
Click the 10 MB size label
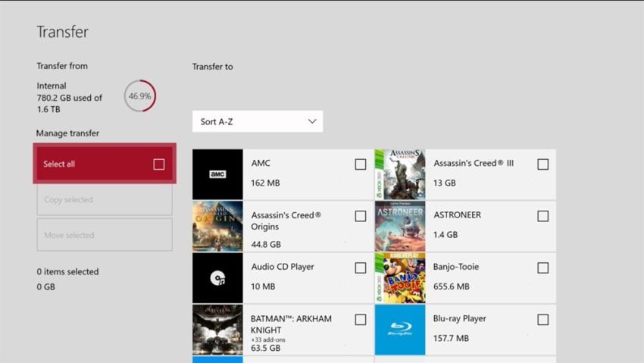(263, 286)
